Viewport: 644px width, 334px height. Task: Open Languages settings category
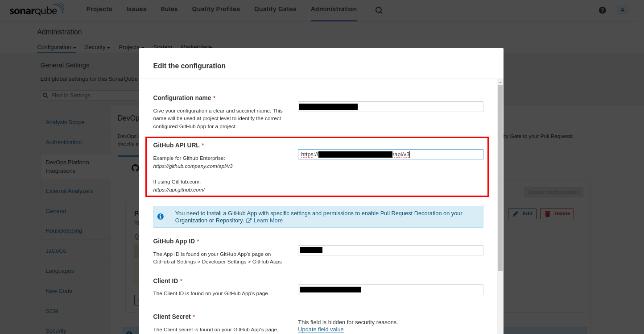60,271
